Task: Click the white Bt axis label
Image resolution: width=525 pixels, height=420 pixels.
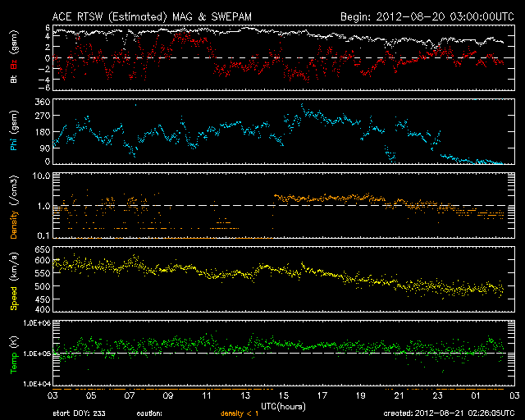Action: coord(14,79)
